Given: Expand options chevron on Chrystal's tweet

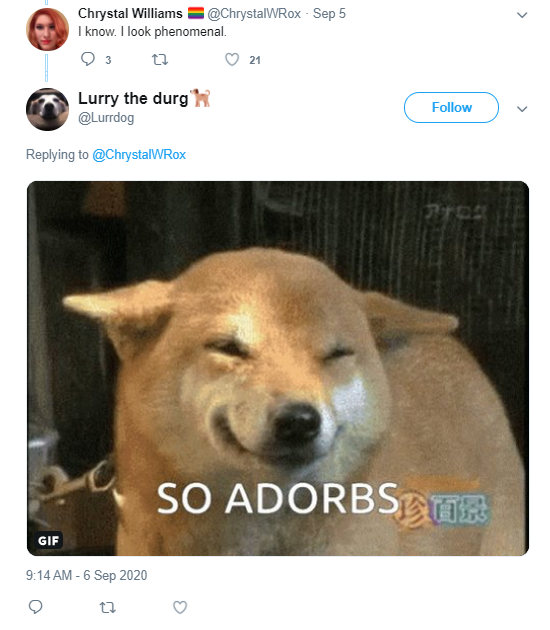Looking at the screenshot, I should 521,15.
